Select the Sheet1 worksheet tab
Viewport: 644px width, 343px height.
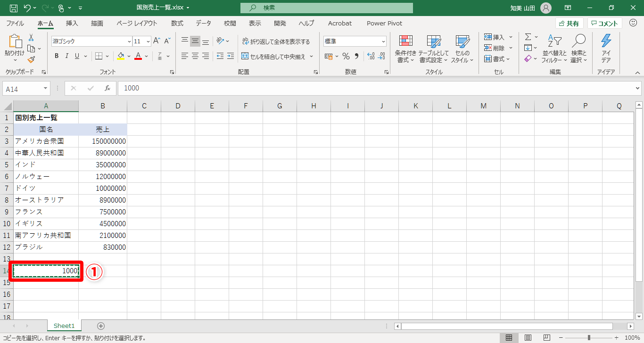point(64,326)
